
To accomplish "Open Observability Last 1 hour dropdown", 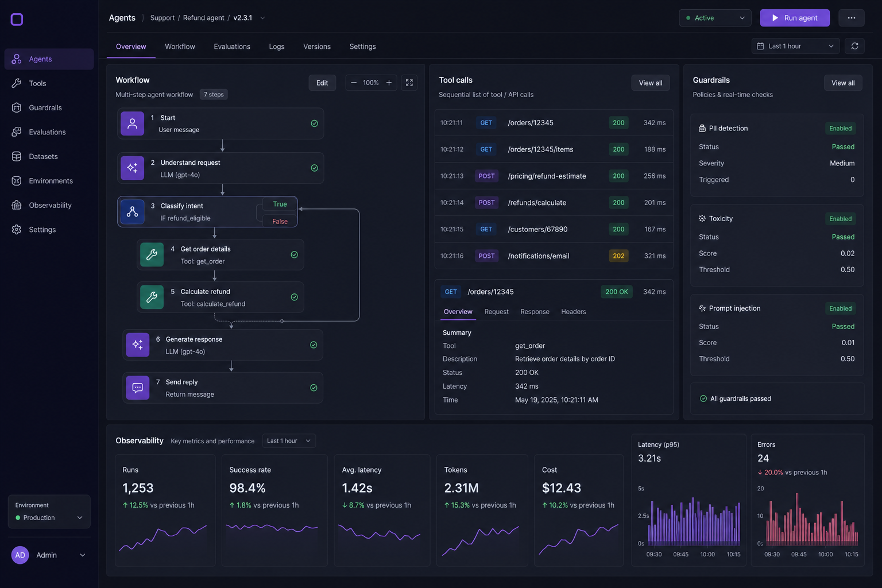I will (289, 441).
